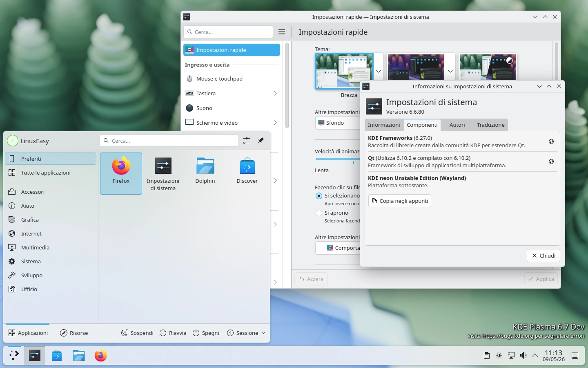
Task: Switch to the Applicazioni tab in launcher
Action: click(x=28, y=333)
